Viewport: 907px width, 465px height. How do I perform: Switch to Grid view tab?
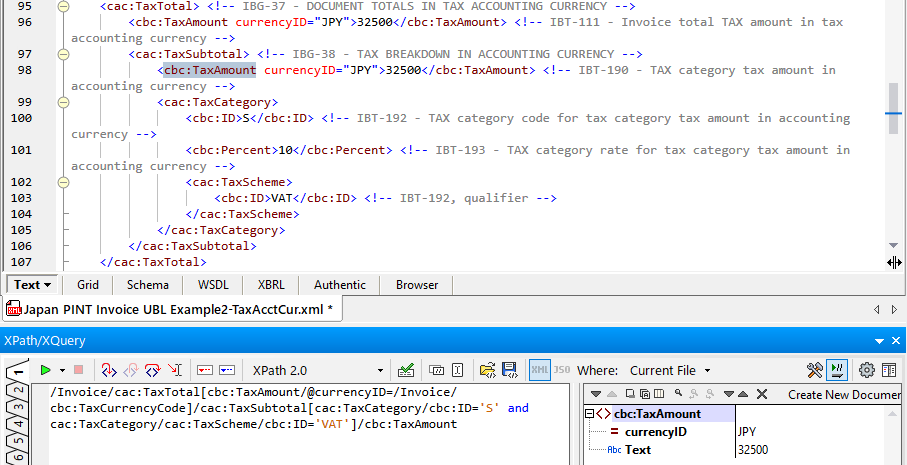click(88, 285)
